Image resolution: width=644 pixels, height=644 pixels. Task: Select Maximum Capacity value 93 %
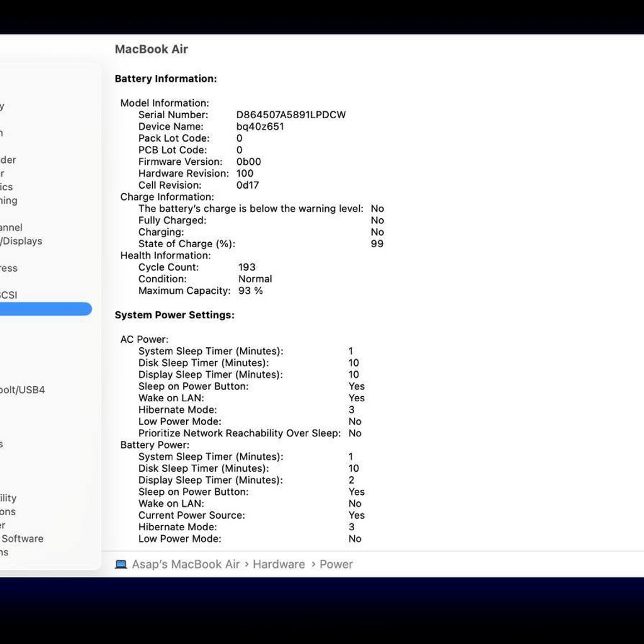[x=250, y=291]
